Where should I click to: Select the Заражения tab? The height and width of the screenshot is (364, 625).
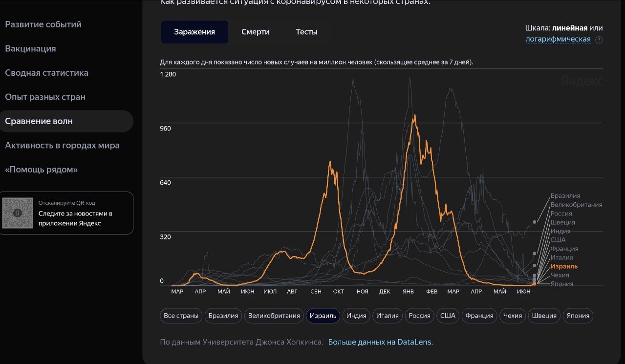[194, 32]
